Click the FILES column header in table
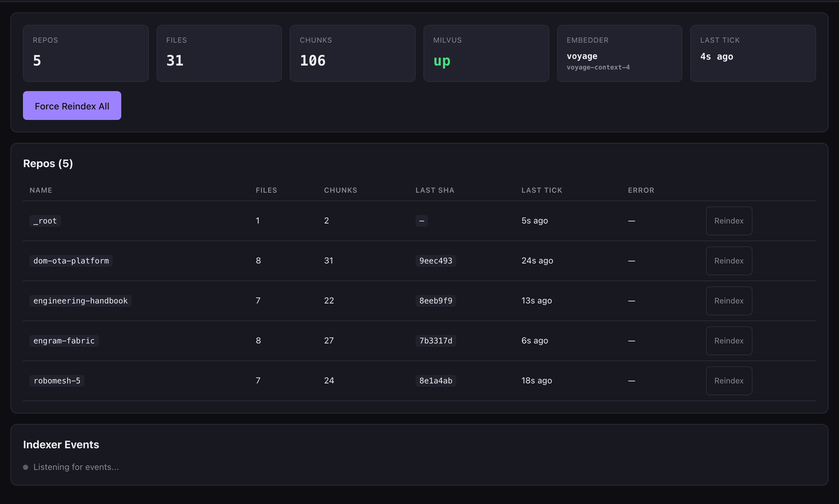This screenshot has height=504, width=839. pos(266,191)
